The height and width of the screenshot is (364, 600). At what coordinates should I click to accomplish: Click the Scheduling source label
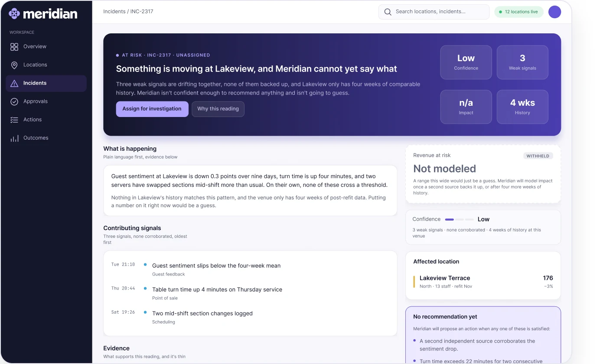163,322
